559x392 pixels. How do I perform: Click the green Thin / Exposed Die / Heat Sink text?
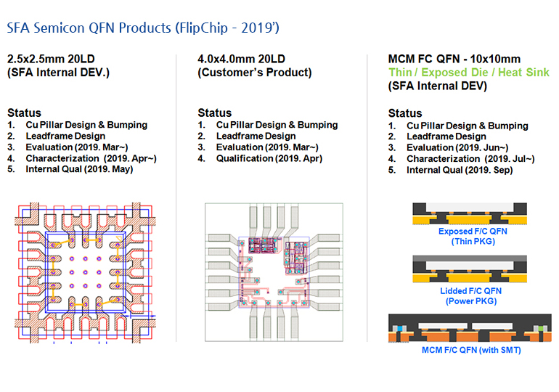(x=469, y=73)
